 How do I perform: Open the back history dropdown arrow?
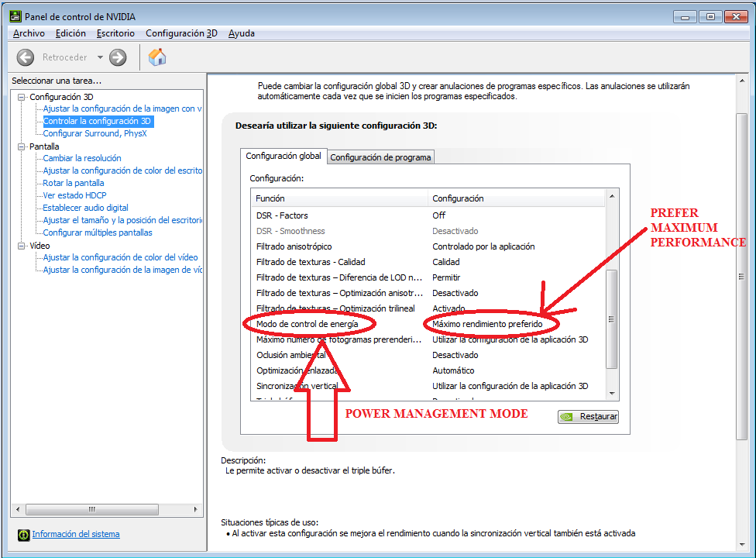click(x=100, y=57)
